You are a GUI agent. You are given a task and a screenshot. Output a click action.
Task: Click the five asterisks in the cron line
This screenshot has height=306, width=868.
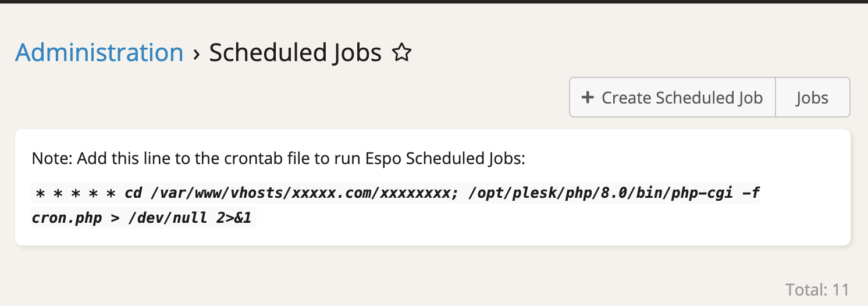coord(76,193)
